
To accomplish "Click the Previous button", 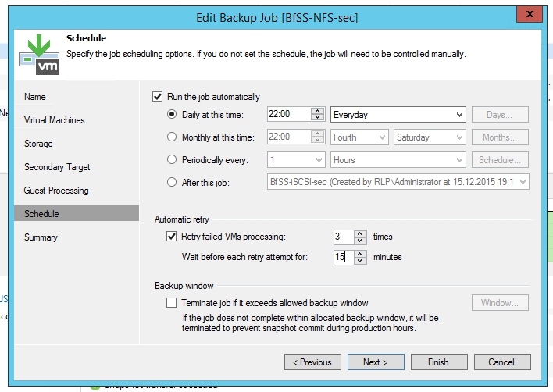I will point(312,362).
